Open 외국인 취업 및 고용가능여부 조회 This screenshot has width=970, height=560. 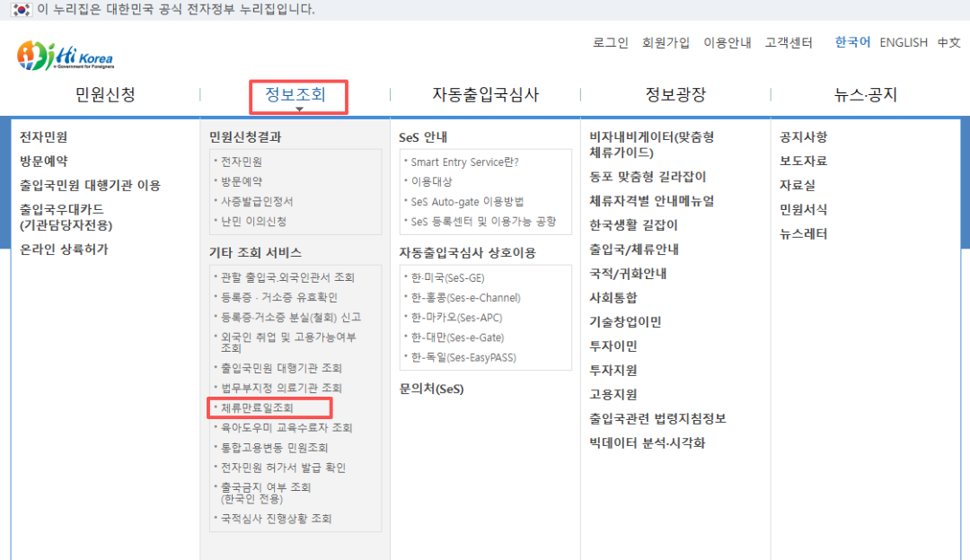[x=288, y=343]
